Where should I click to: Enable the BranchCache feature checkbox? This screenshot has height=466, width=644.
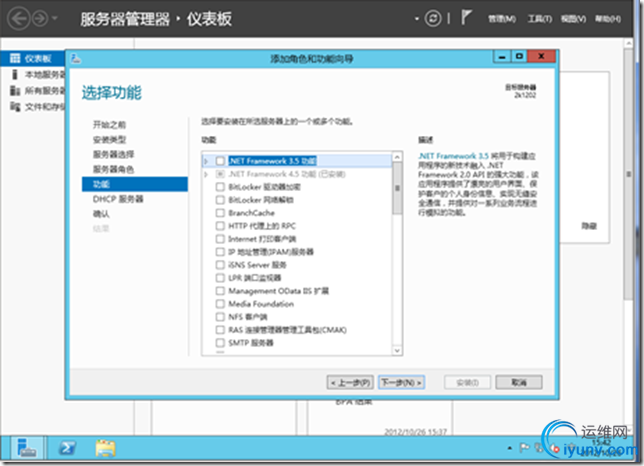tap(220, 213)
